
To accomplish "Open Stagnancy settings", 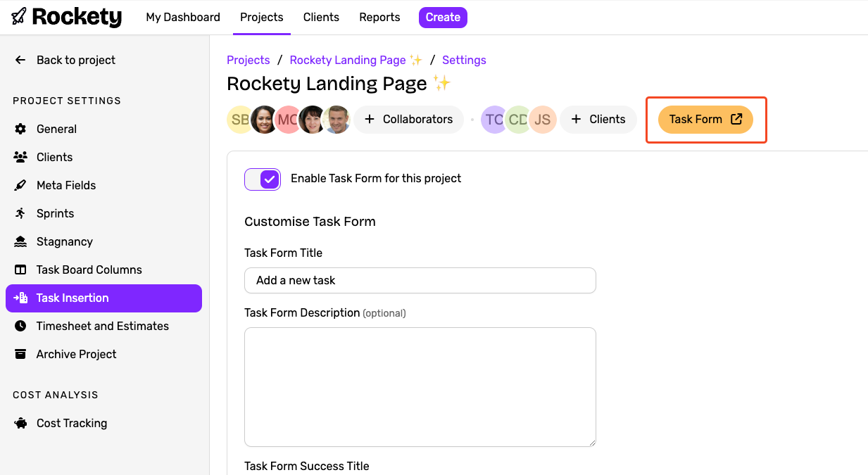I will click(103, 241).
